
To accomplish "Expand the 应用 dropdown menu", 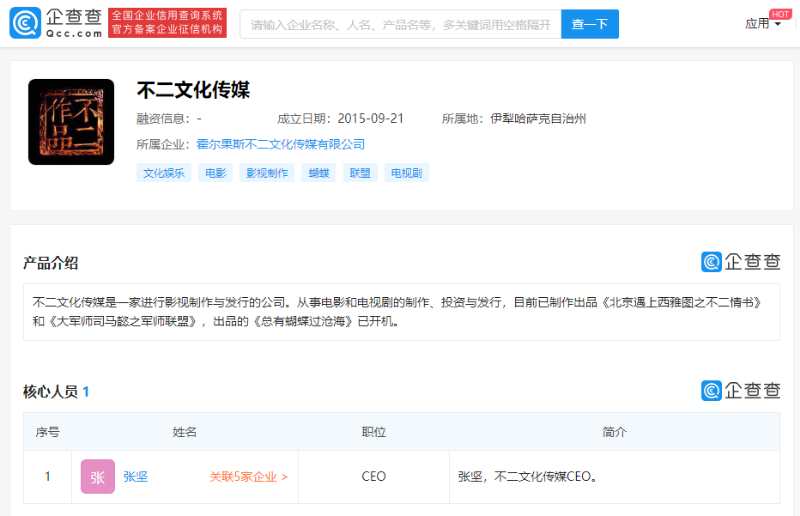I will coord(763,24).
